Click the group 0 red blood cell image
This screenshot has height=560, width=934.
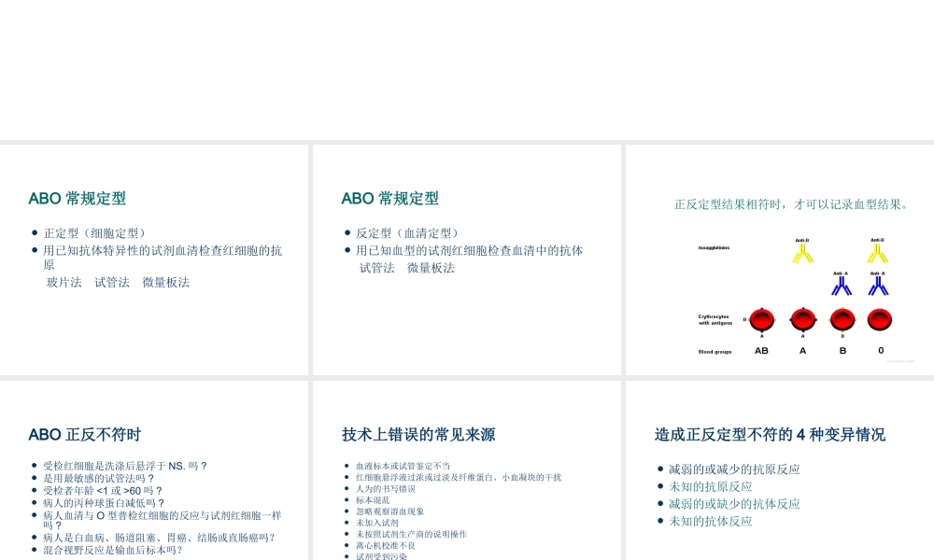[881, 319]
